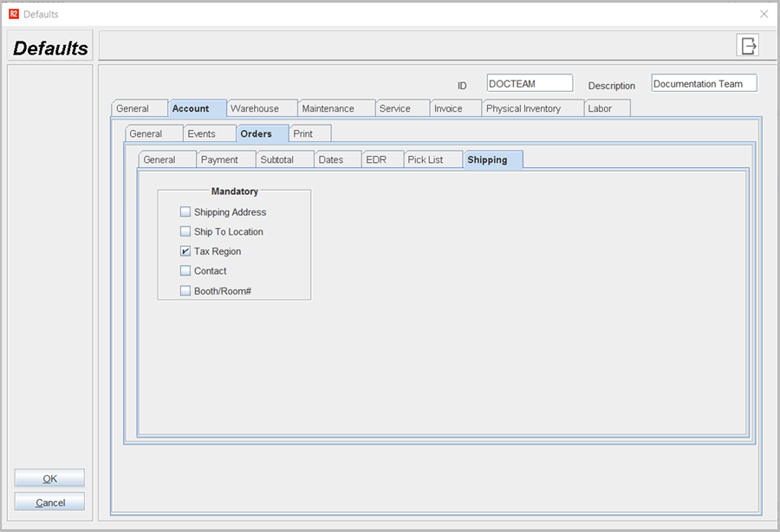Switch to the Warehouse tab

(x=262, y=108)
